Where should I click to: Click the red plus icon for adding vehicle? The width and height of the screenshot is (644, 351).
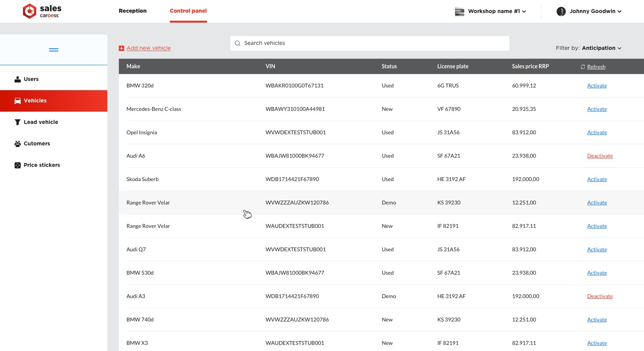[122, 48]
